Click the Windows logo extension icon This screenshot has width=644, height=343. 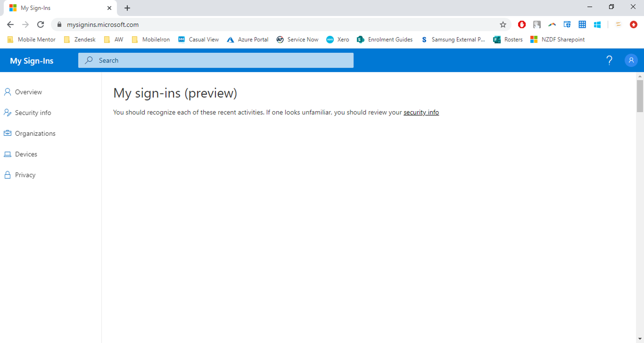[x=597, y=24]
